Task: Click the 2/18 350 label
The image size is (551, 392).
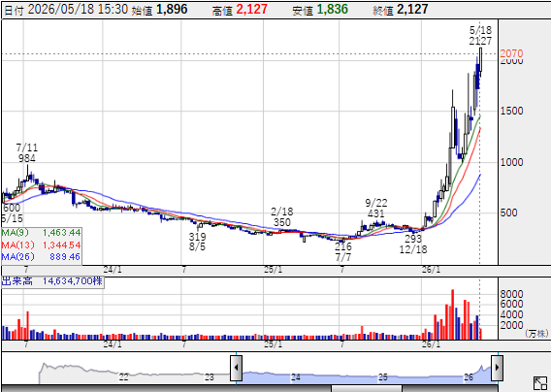Action: tap(282, 217)
